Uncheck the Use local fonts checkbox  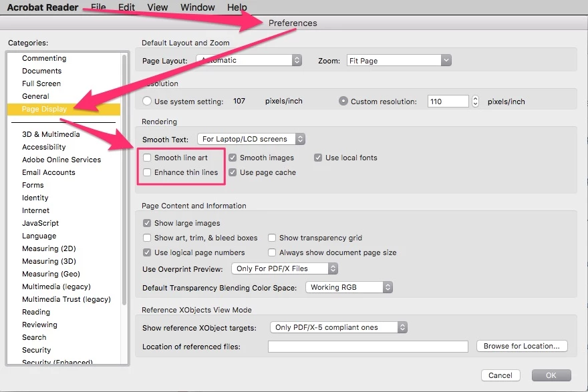point(318,158)
